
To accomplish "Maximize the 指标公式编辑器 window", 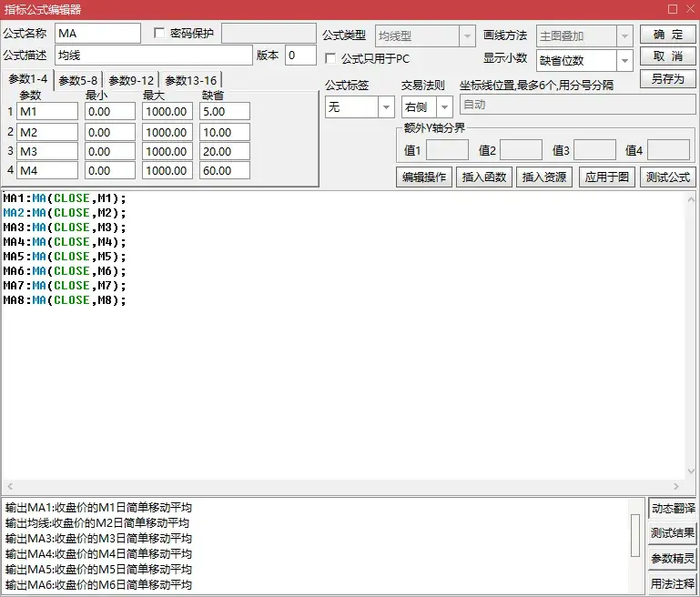I will (x=673, y=9).
